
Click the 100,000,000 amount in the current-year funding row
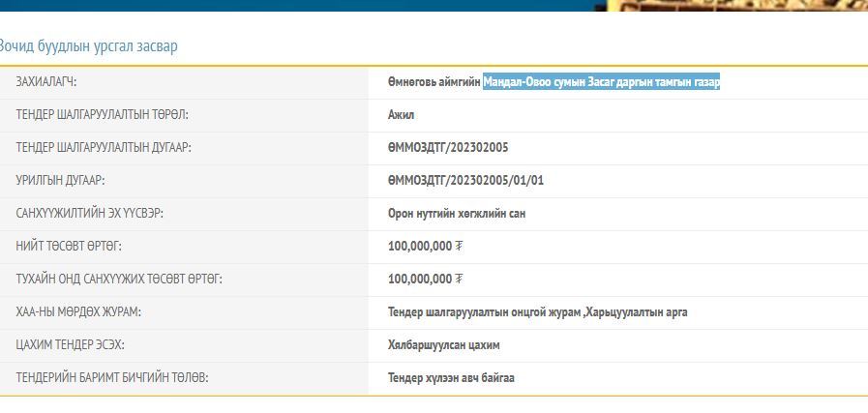point(420,280)
